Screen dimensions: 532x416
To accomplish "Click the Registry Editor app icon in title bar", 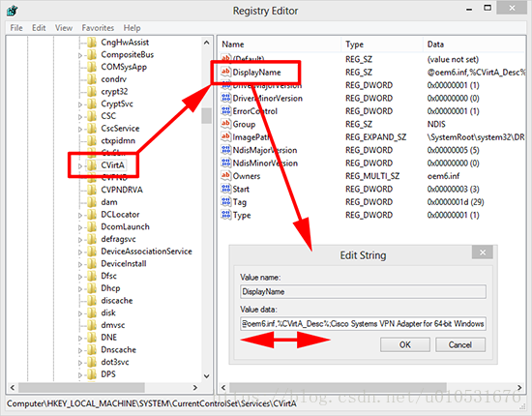I will click(13, 11).
